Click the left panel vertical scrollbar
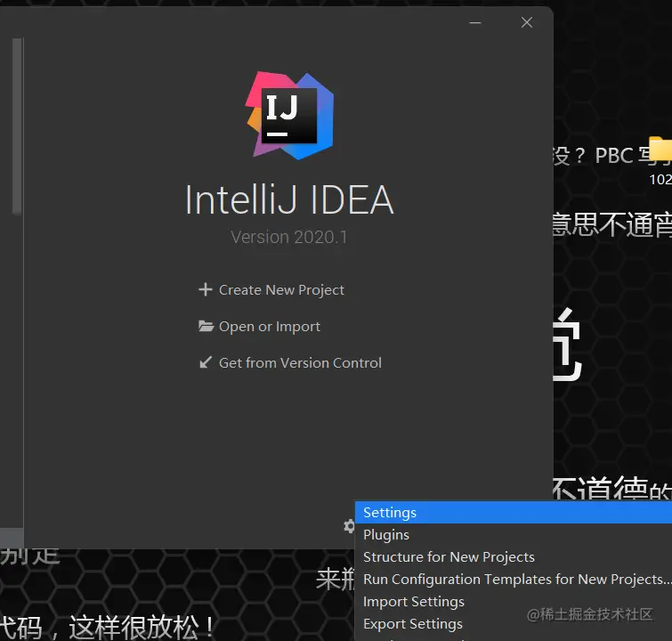Image resolution: width=672 pixels, height=641 pixels. (x=17, y=126)
